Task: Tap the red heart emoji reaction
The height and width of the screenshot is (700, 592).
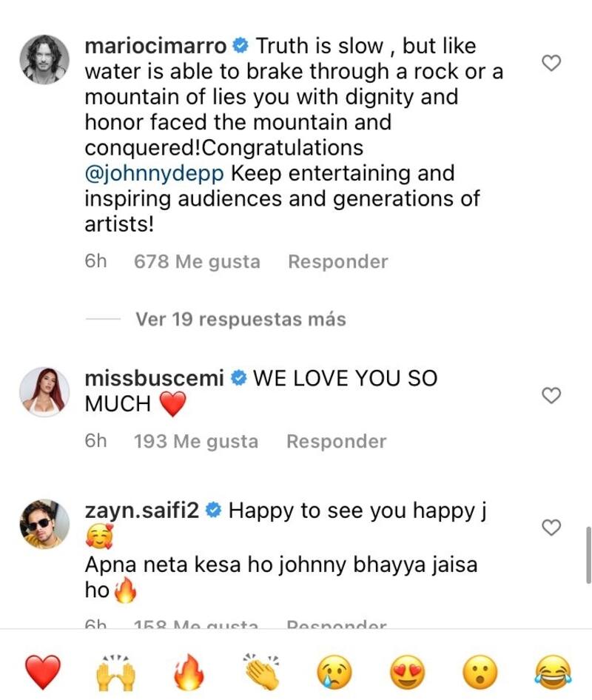Action: 43,672
